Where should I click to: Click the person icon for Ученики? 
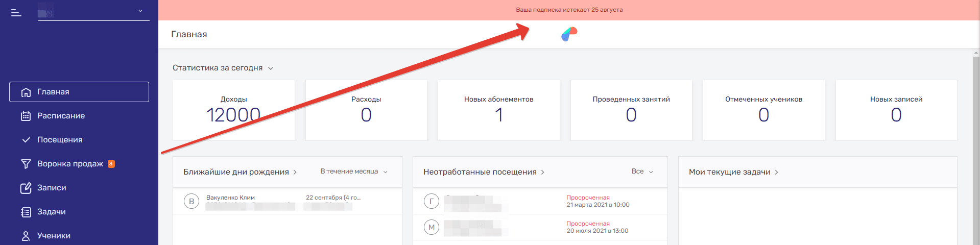pyautogui.click(x=26, y=236)
